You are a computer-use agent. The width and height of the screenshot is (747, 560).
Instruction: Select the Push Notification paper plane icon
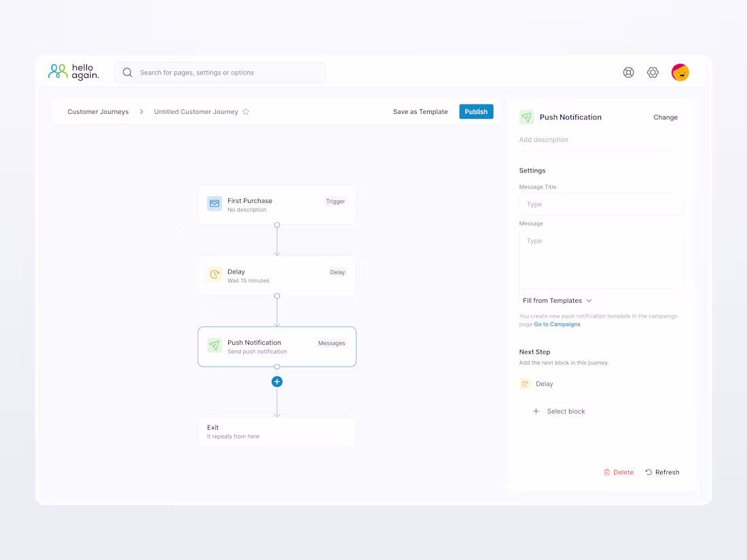click(214, 346)
